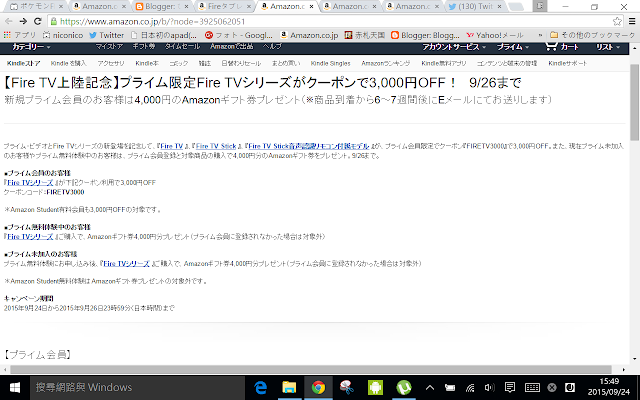Open the uTorrent taskbar icon
This screenshot has height=400, width=640.
pyautogui.click(x=404, y=387)
